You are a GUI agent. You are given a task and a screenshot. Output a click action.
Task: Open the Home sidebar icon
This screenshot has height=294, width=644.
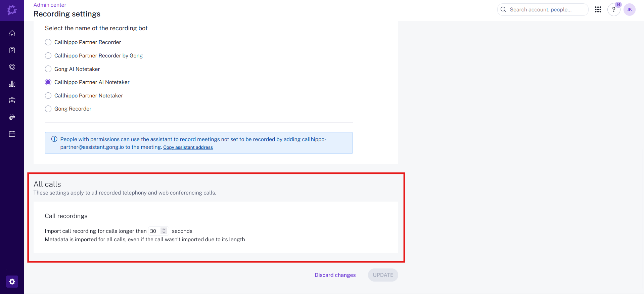point(12,33)
